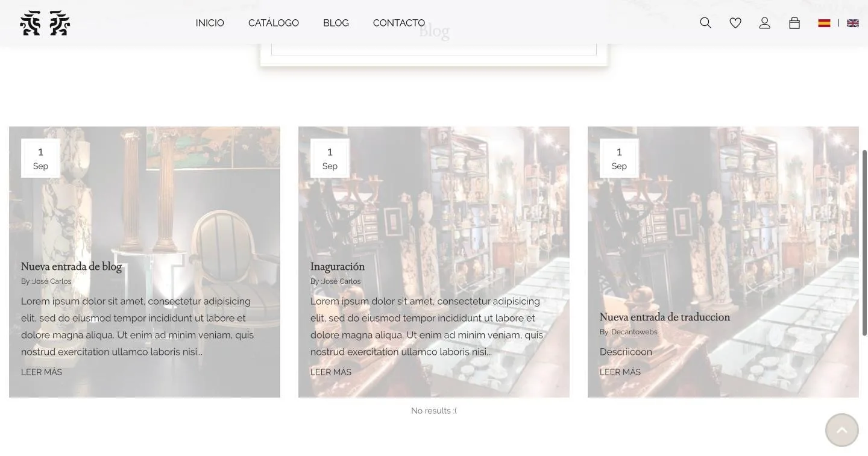
Task: Open the wishlist heart icon
Action: pyautogui.click(x=735, y=23)
